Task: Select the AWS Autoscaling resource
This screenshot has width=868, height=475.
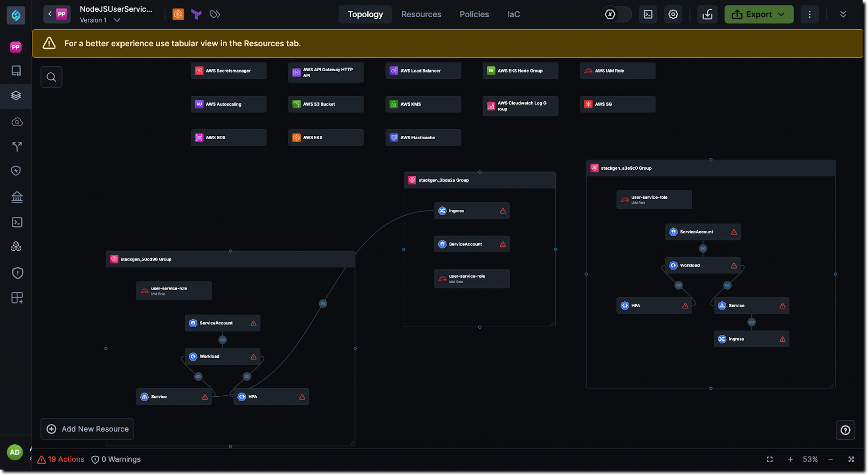Action: pos(229,104)
